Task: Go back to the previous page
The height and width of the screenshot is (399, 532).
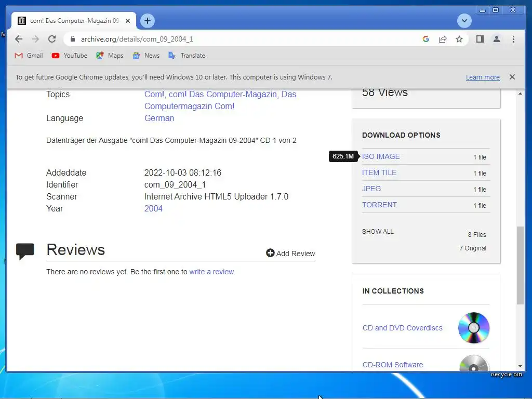Action: 19,39
